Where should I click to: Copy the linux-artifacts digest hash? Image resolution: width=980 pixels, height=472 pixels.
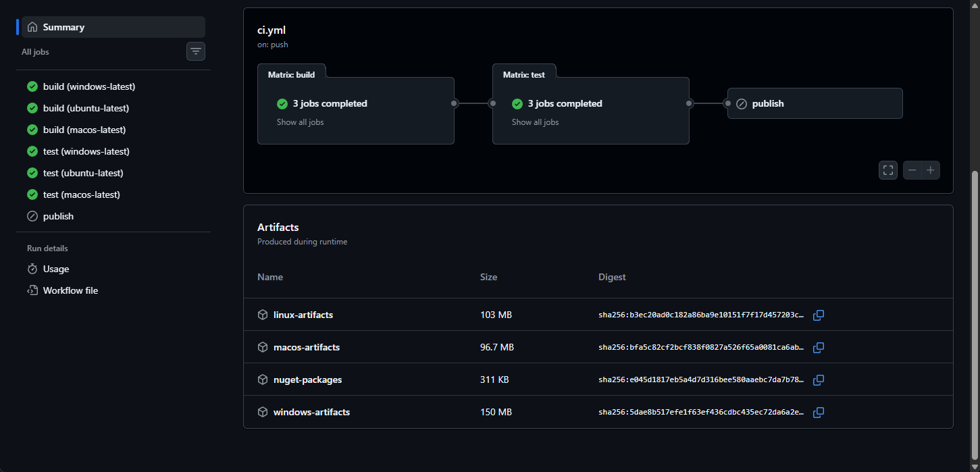[818, 315]
